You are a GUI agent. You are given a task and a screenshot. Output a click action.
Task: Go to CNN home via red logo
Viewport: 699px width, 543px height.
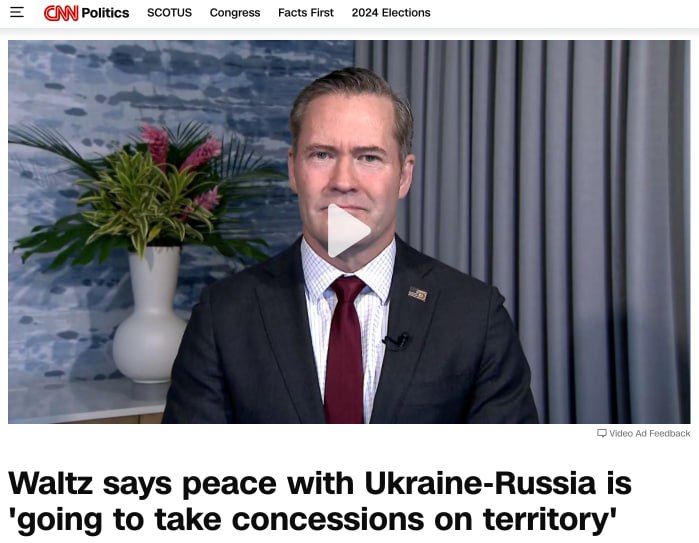[61, 13]
